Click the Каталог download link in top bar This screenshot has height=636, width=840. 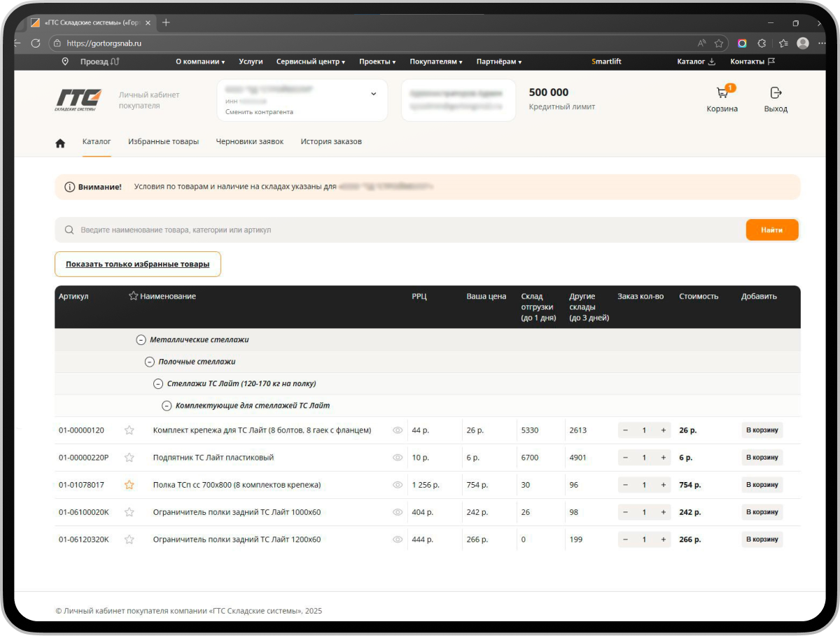click(x=696, y=62)
